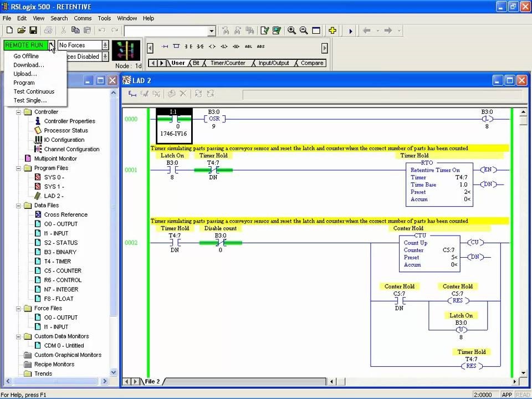
Task: Open Controller Properties in project tree
Action: point(70,121)
